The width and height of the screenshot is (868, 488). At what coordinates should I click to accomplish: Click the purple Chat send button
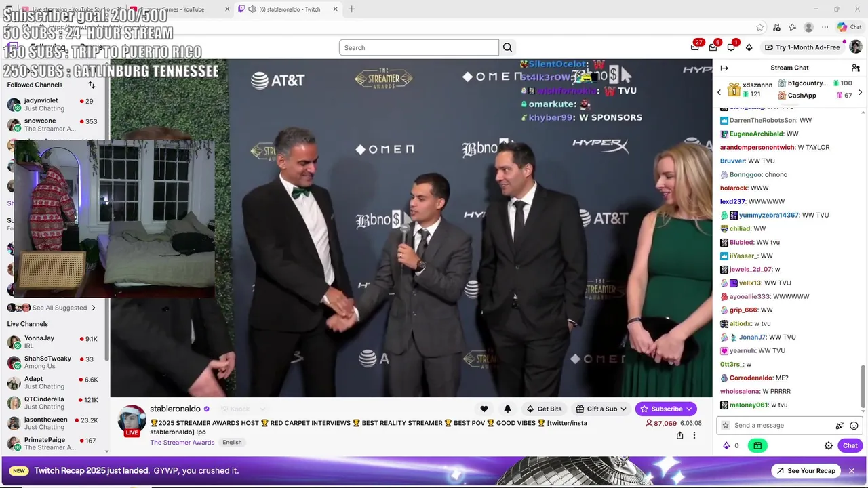[x=850, y=445]
